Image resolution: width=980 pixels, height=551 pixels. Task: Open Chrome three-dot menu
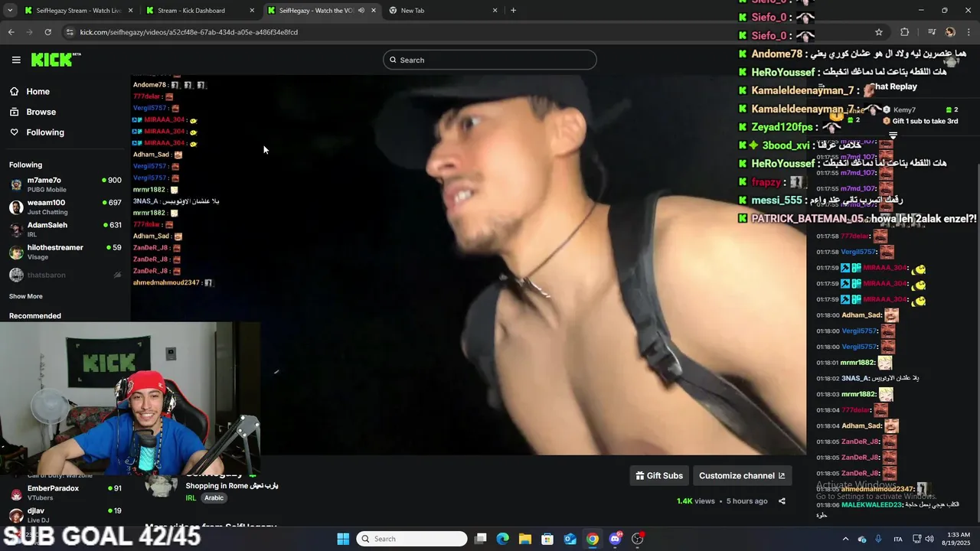point(968,32)
